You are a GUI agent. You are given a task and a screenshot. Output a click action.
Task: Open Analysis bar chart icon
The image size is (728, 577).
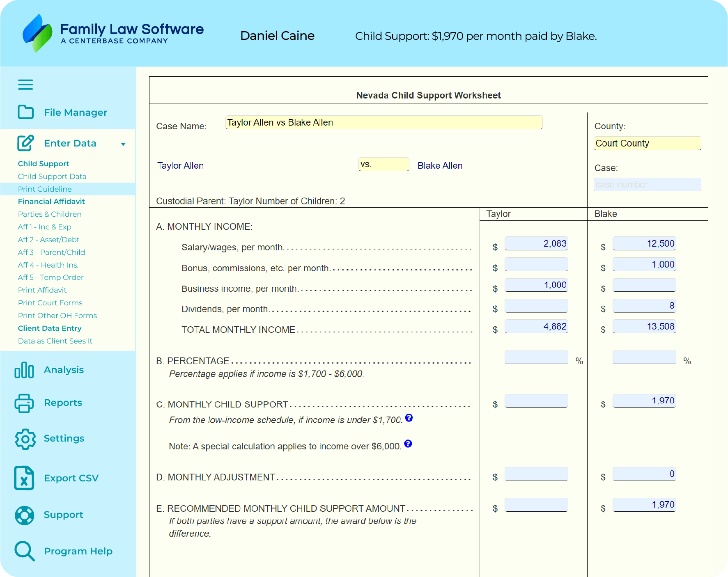point(24,370)
